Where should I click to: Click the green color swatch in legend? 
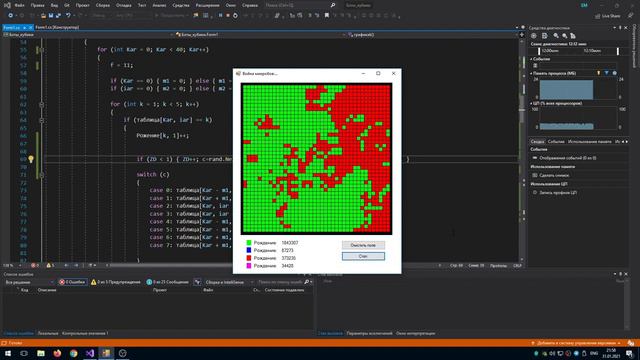[249, 243]
